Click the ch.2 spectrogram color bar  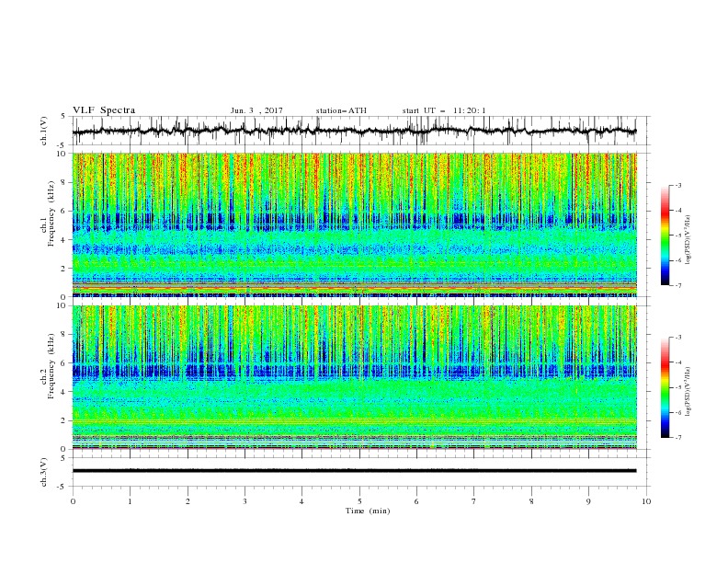pos(665,387)
